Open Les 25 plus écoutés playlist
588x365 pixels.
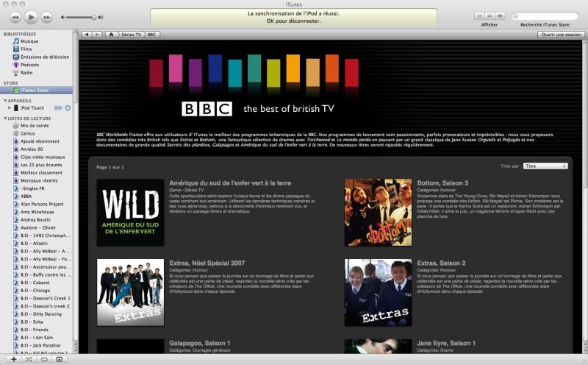coord(41,165)
